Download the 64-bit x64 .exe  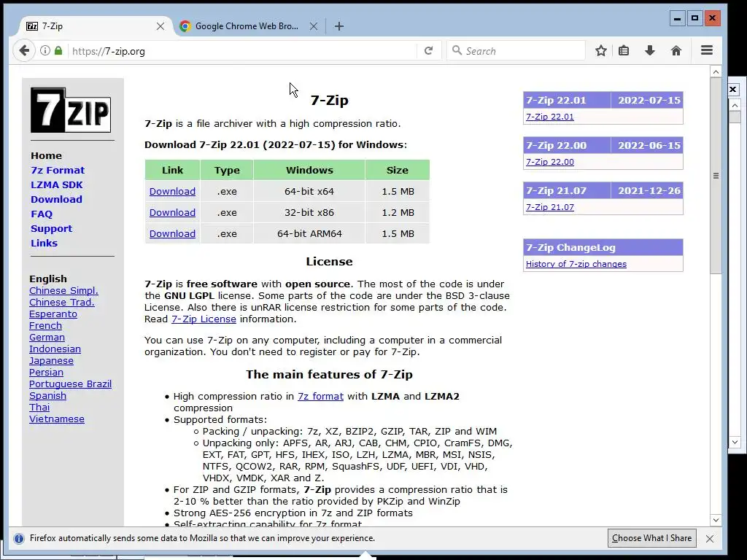172,192
